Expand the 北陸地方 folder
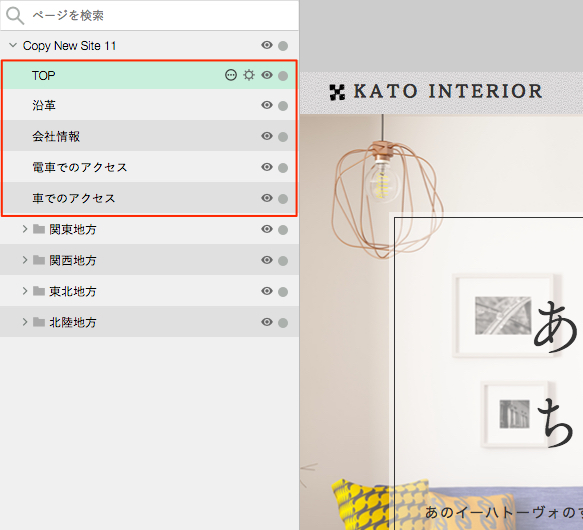The width and height of the screenshot is (583, 530). click(x=25, y=322)
